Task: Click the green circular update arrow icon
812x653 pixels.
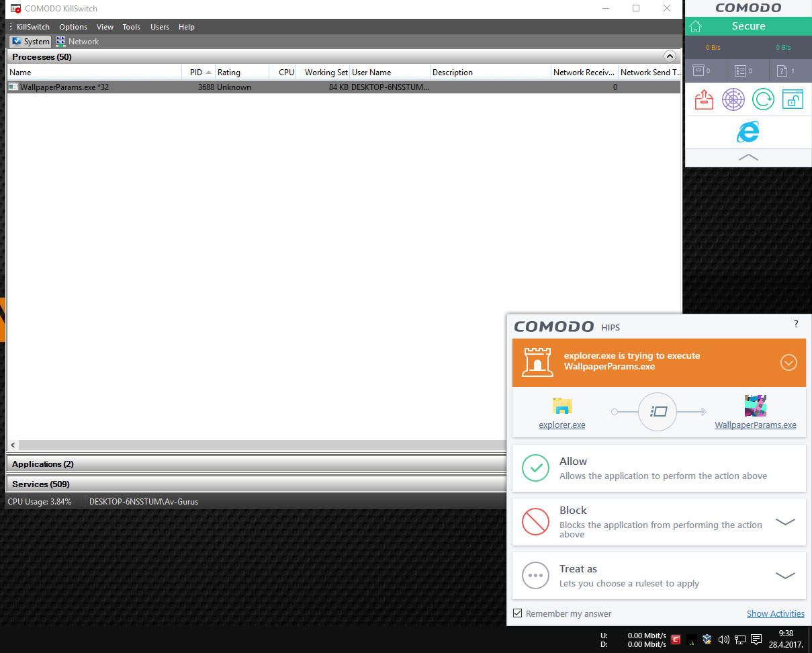Action: 763,99
